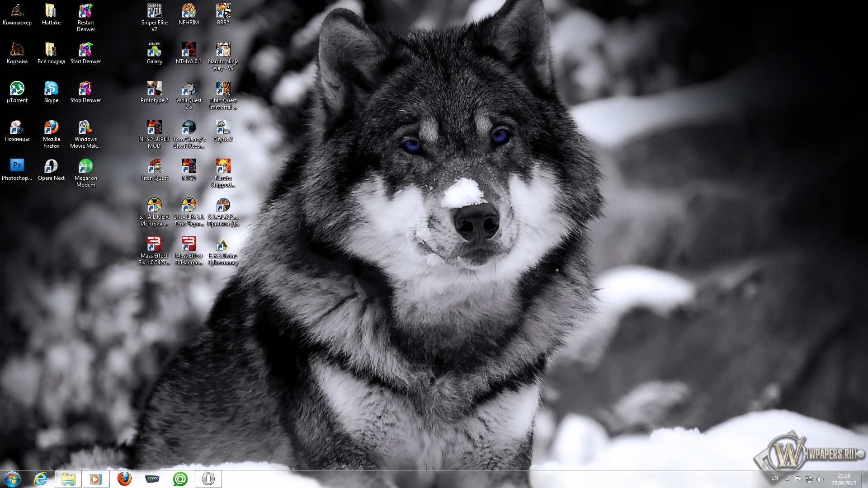Screen dimensions: 868x488
Task: Click the taskbar clock and date
Action: click(844, 479)
